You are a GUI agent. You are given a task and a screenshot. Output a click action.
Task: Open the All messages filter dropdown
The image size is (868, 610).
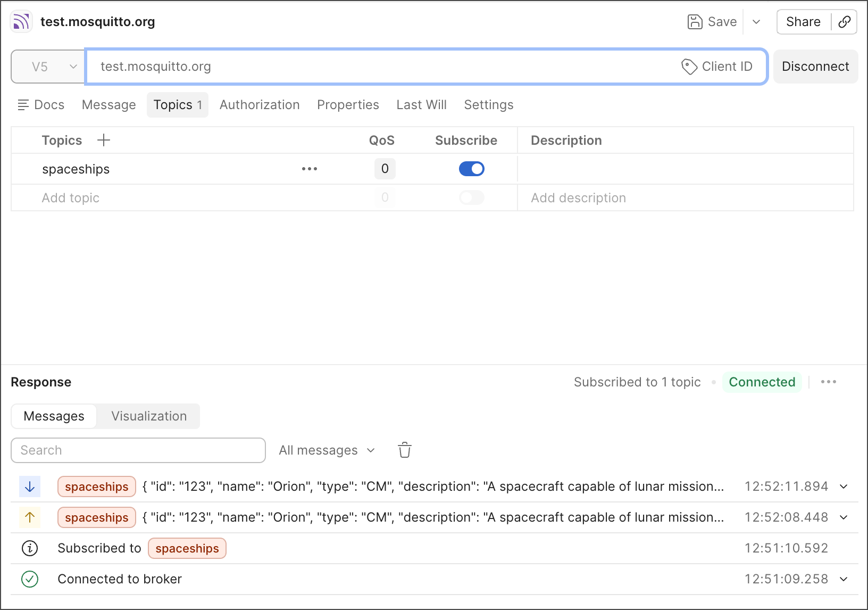pyautogui.click(x=327, y=450)
